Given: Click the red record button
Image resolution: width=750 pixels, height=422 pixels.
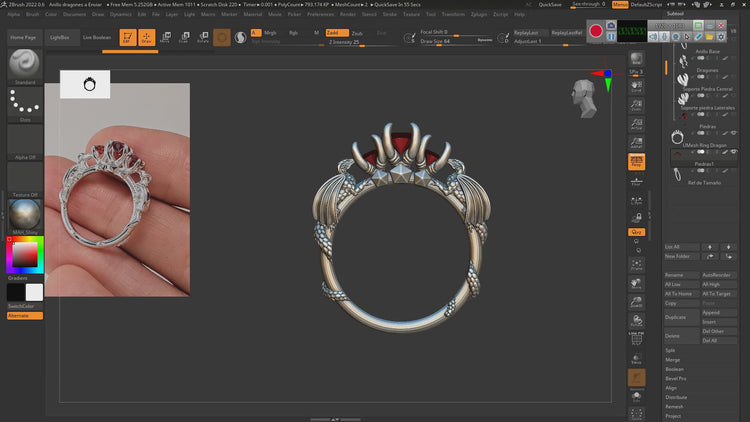Looking at the screenshot, I should [x=596, y=32].
